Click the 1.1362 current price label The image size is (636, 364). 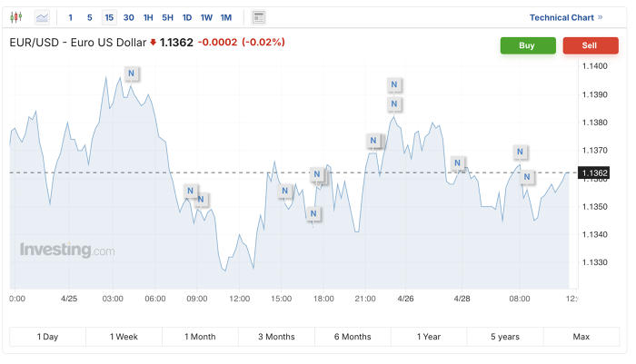click(594, 173)
